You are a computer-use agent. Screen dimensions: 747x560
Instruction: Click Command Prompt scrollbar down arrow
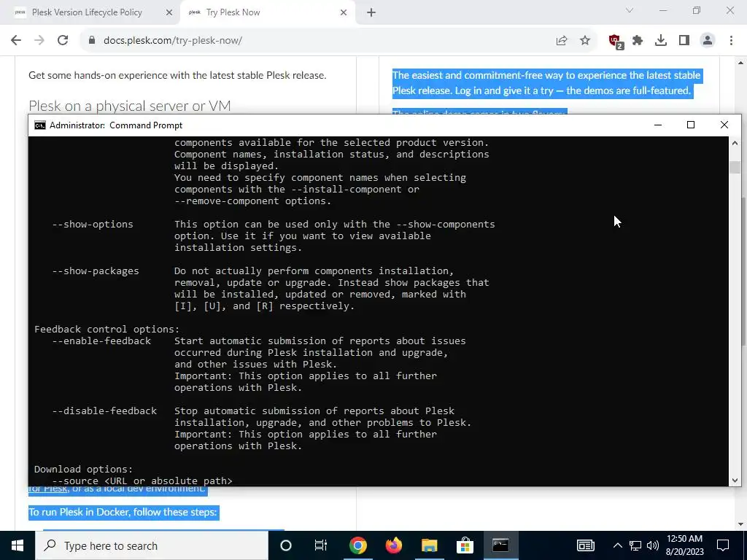735,481
